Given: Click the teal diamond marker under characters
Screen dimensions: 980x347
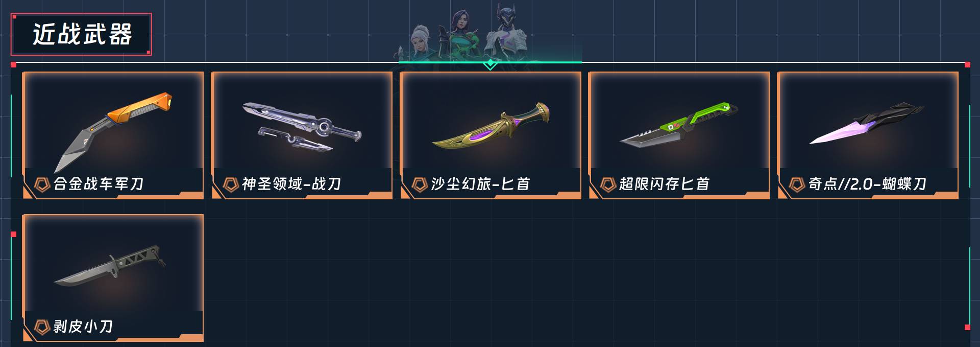Looking at the screenshot, I should point(490,64).
